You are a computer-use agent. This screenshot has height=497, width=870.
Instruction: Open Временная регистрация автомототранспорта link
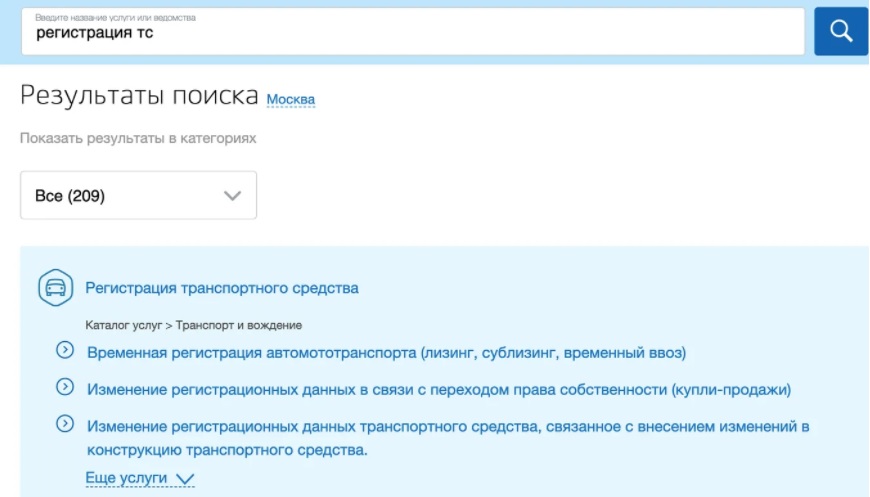[x=386, y=352]
